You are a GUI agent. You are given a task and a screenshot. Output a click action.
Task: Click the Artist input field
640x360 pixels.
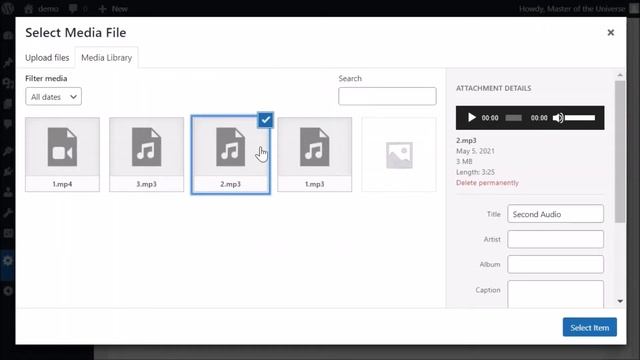point(555,239)
